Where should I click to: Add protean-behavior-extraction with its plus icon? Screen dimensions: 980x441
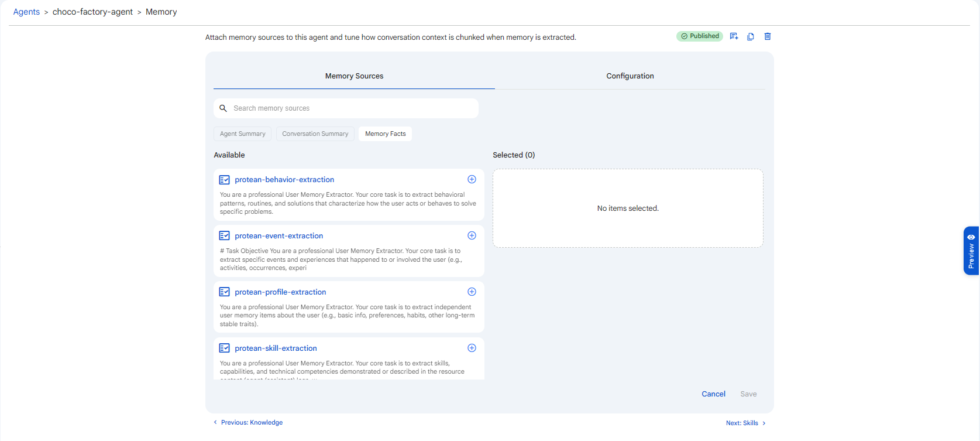pos(472,179)
